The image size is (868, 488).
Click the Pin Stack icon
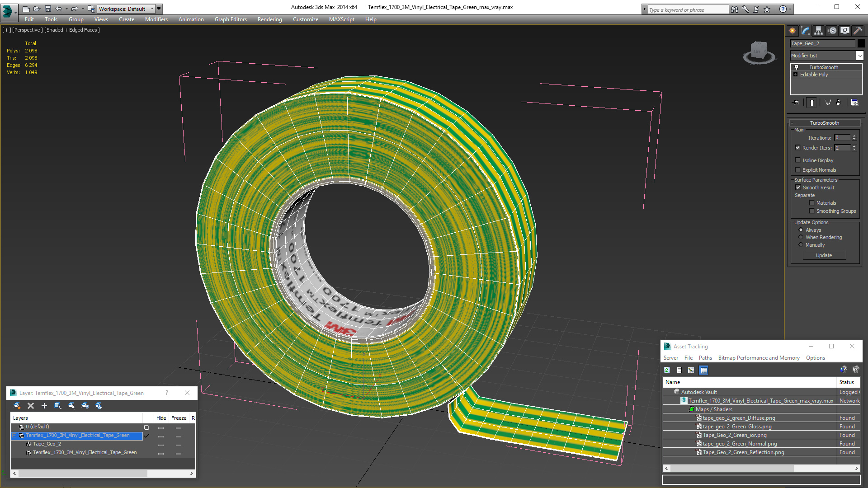point(796,103)
